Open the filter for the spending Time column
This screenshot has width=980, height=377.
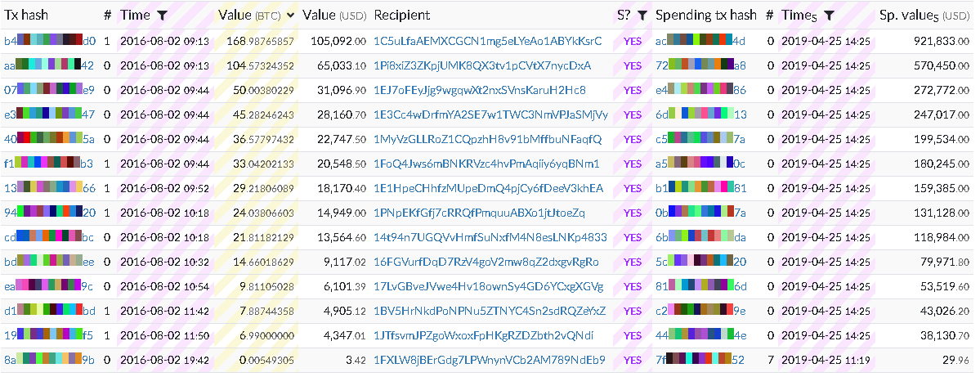point(829,16)
